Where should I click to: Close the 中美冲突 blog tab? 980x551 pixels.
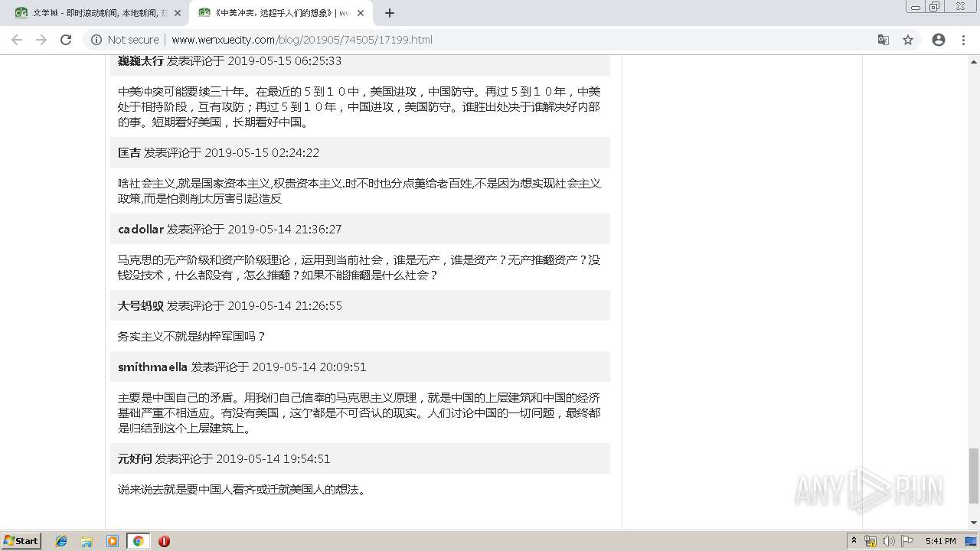[361, 13]
